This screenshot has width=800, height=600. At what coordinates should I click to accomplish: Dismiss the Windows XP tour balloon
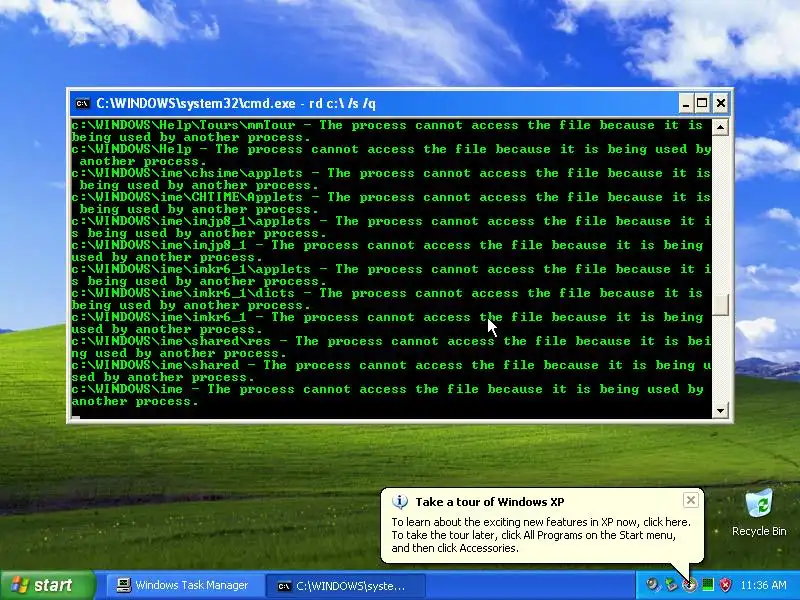point(690,501)
